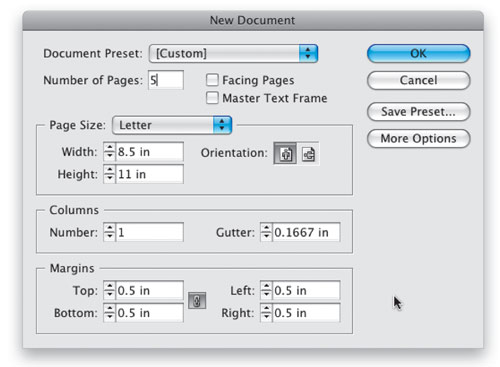Screen dimensions: 500x367
Task: Click the Right margin stepper arrows
Action: [x=266, y=313]
